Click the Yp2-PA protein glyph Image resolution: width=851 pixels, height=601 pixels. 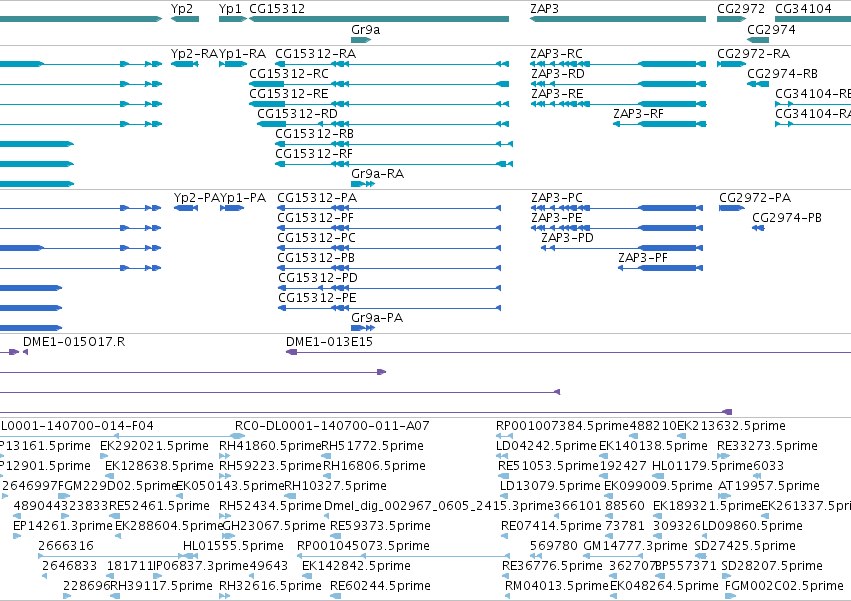point(186,208)
